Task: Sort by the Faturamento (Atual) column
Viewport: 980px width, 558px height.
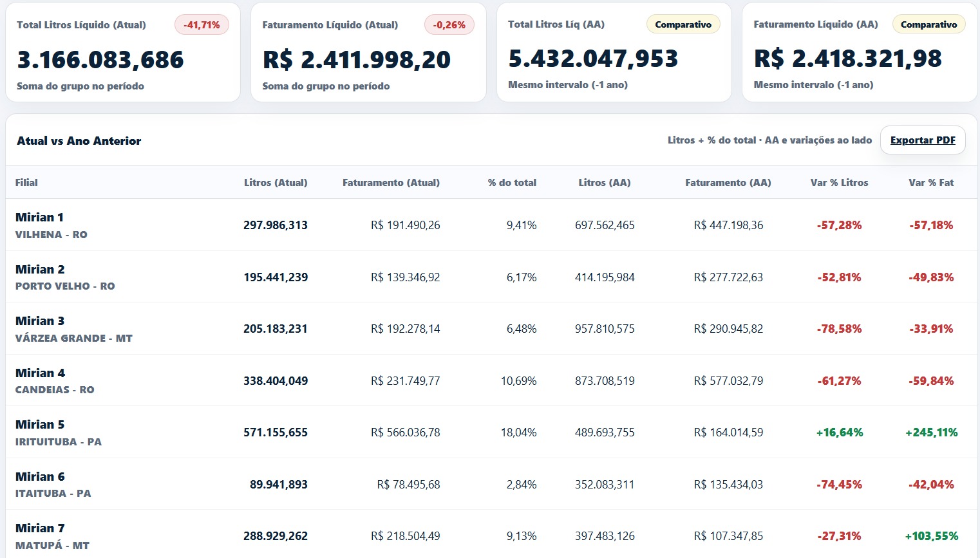Action: click(x=391, y=182)
